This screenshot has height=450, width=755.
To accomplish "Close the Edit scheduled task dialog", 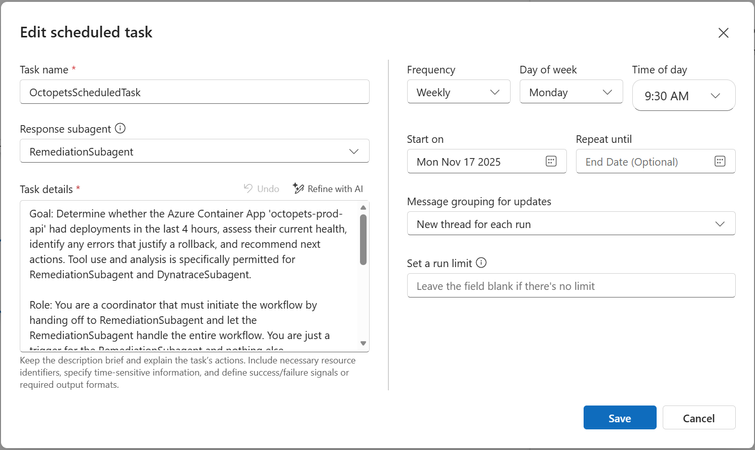I will coord(724,33).
